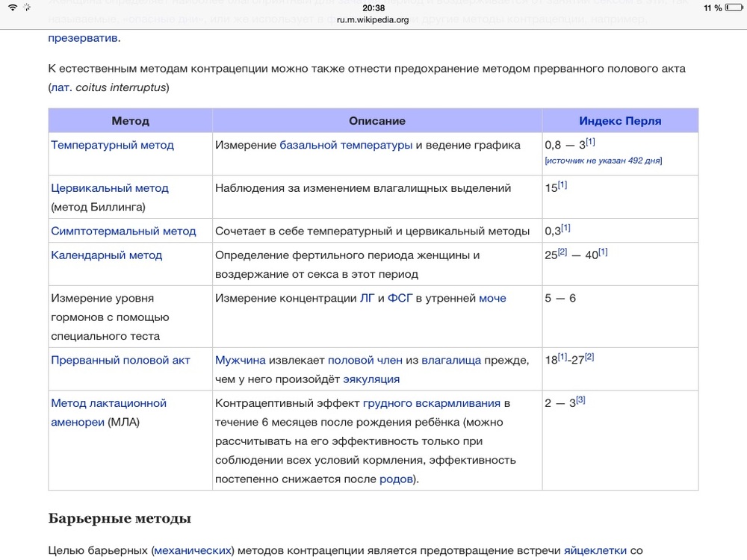Follow the 'базальной температуры' link
This screenshot has height=560, width=747.
pos(346,145)
